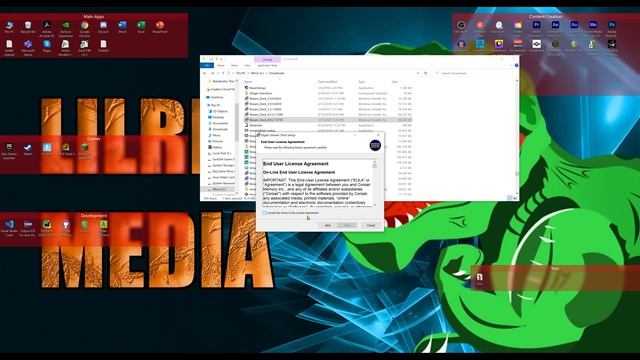640x360 pixels.
Task: Open Home tab in Explorer ribbon
Action: (221, 65)
